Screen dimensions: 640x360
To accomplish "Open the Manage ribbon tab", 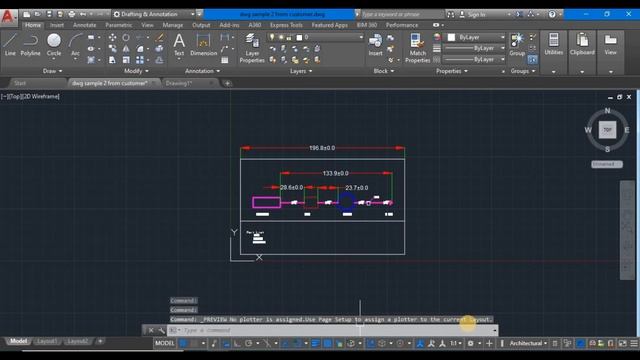I will click(173, 25).
